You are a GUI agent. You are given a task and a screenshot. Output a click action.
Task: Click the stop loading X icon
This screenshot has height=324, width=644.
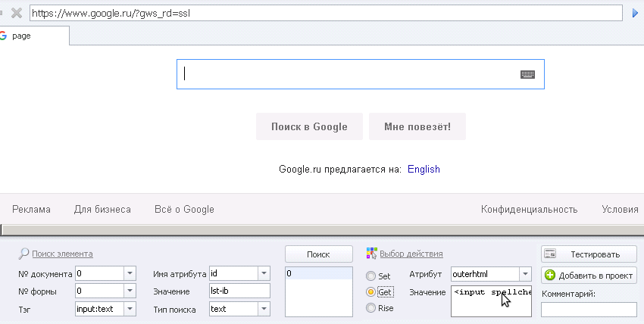[16, 13]
